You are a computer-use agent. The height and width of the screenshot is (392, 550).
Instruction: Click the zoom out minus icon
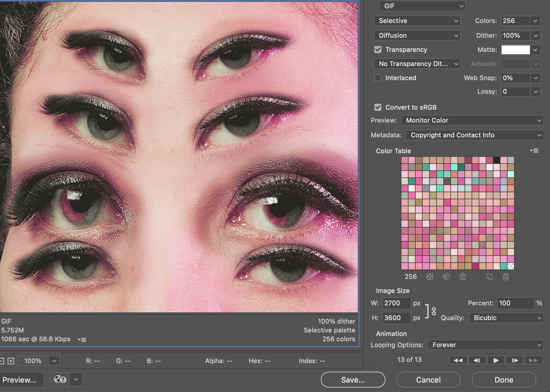(1, 361)
